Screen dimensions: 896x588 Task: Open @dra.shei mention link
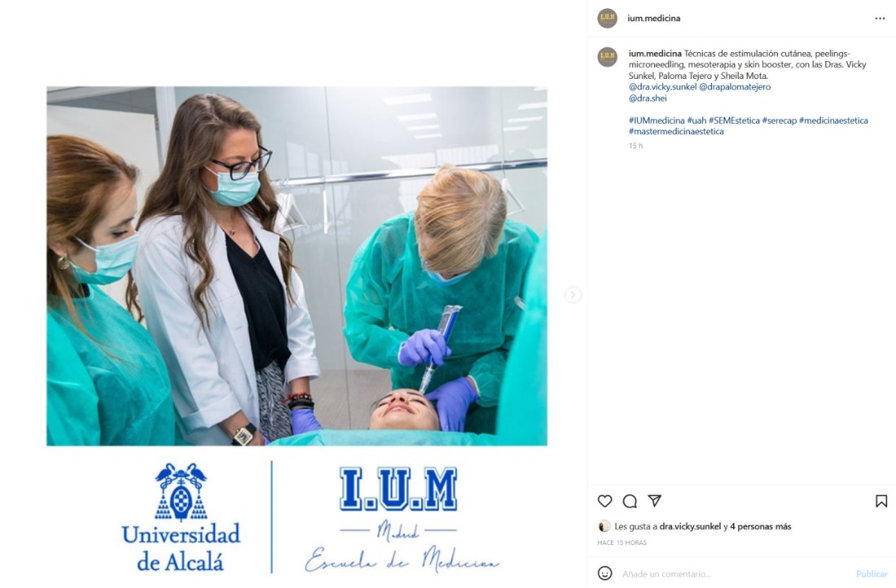click(x=648, y=99)
